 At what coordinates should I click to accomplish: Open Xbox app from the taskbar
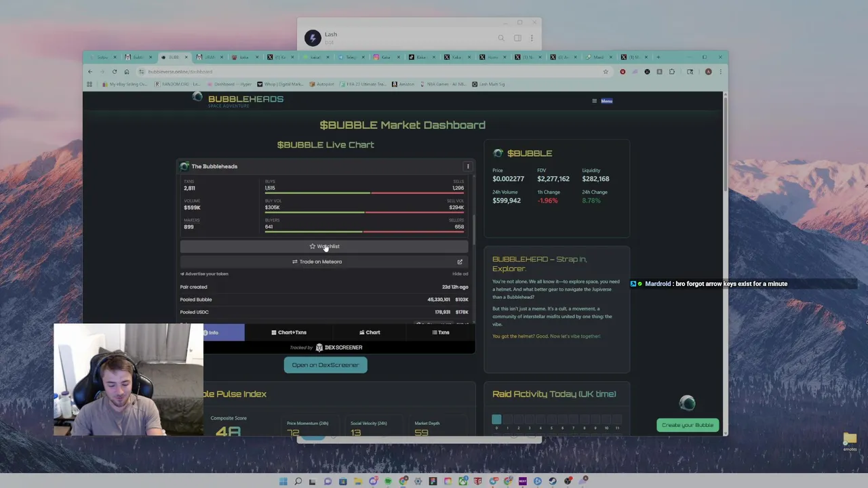click(x=463, y=481)
